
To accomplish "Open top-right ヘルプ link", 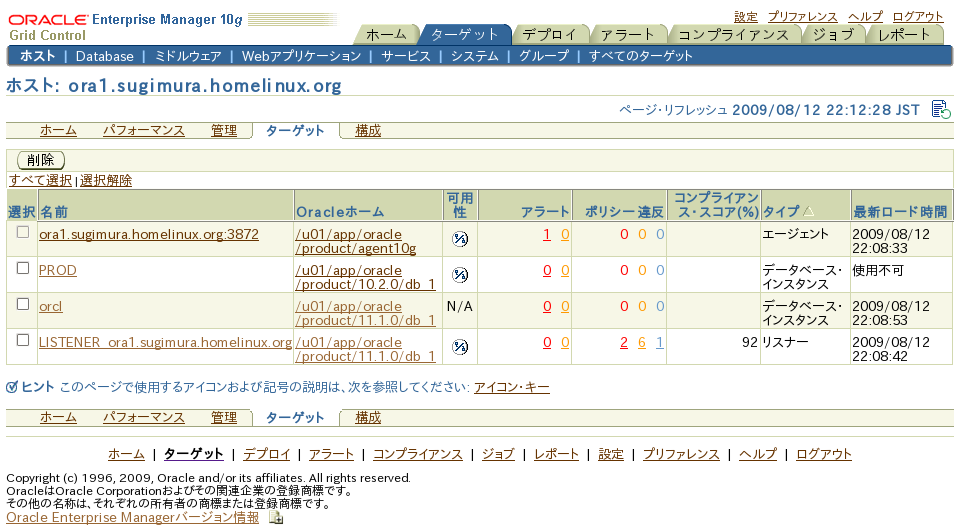I will click(865, 17).
